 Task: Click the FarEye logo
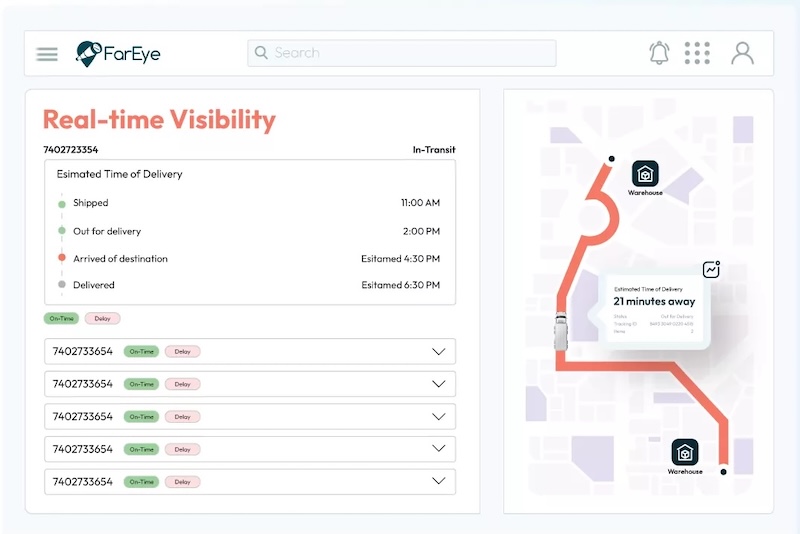(x=118, y=54)
